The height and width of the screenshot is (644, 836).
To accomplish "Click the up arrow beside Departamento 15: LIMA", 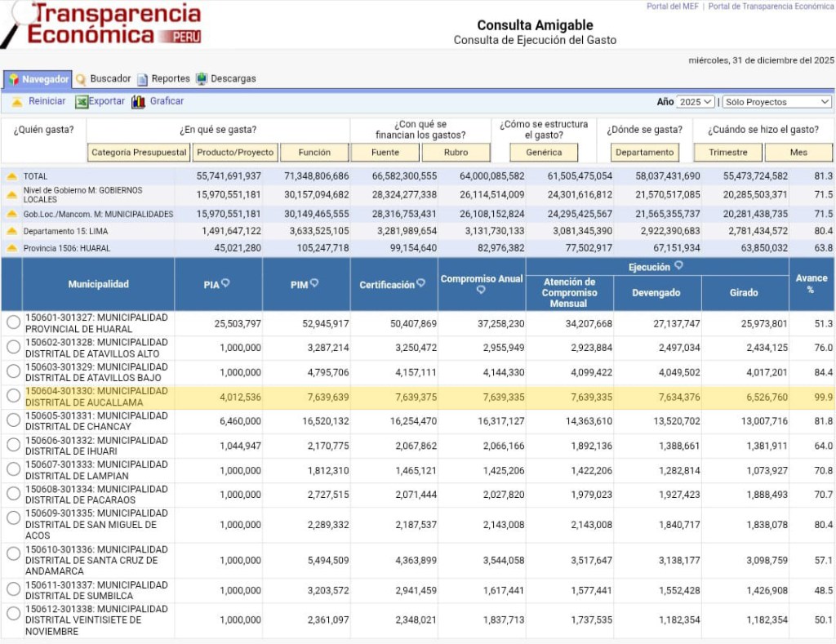I will pos(11,232).
